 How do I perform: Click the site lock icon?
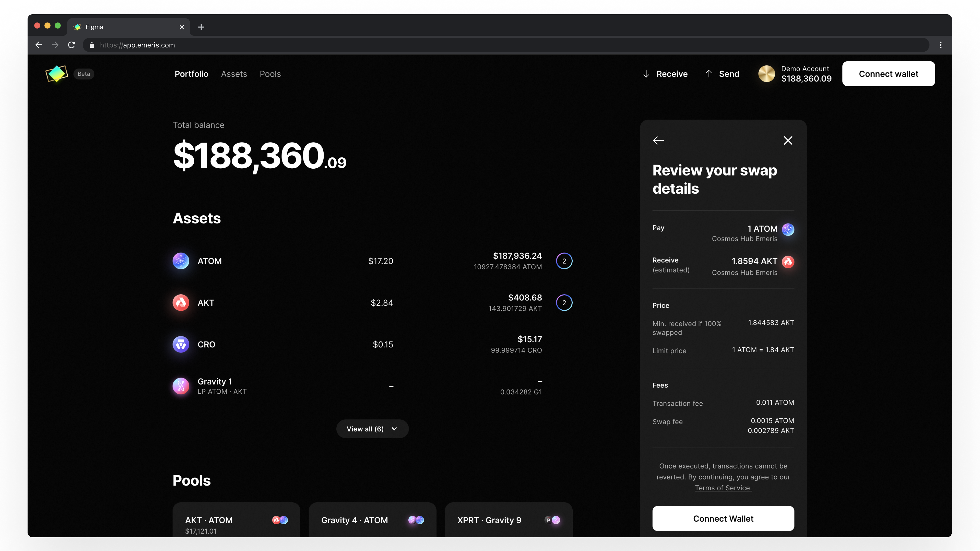tap(92, 45)
